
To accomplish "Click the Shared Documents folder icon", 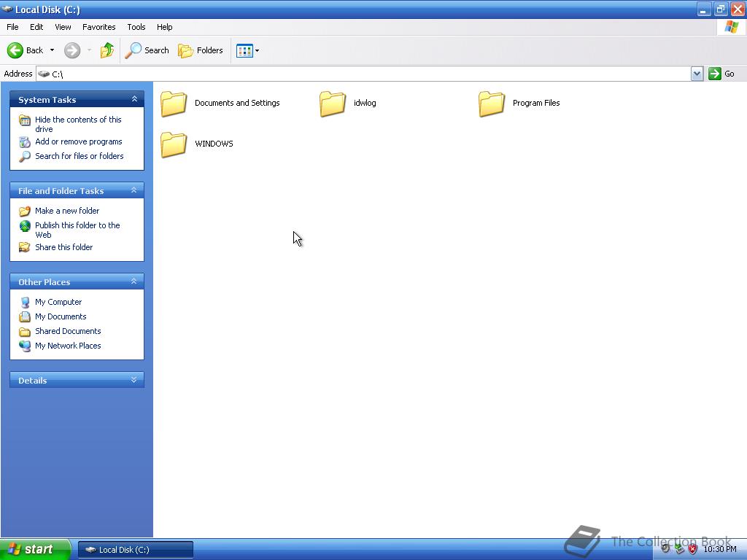I will [x=25, y=332].
